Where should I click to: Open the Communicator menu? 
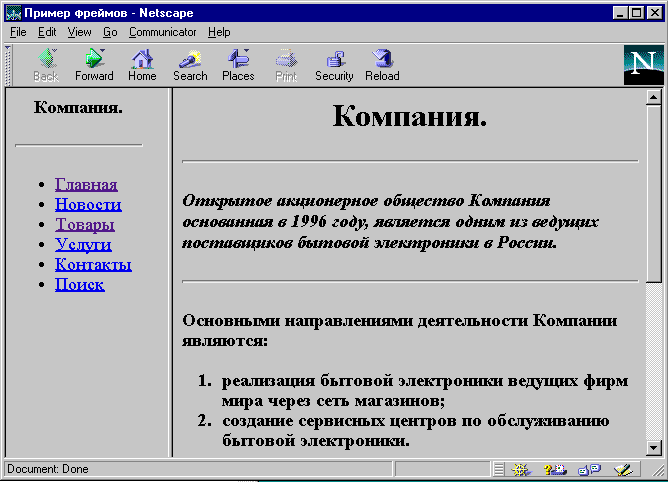162,32
